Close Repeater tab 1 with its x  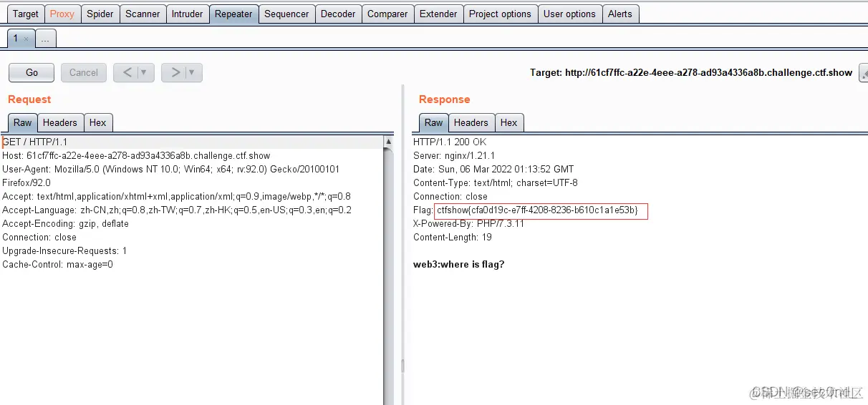click(26, 39)
